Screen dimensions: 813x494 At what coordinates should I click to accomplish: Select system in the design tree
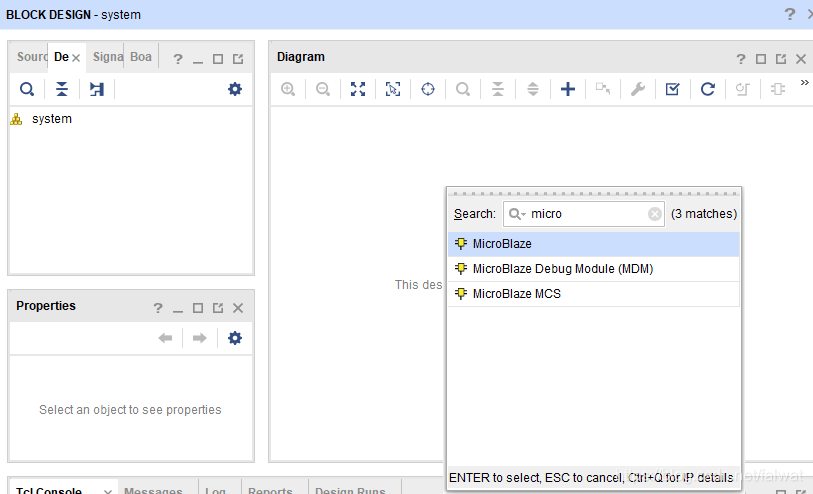(52, 119)
